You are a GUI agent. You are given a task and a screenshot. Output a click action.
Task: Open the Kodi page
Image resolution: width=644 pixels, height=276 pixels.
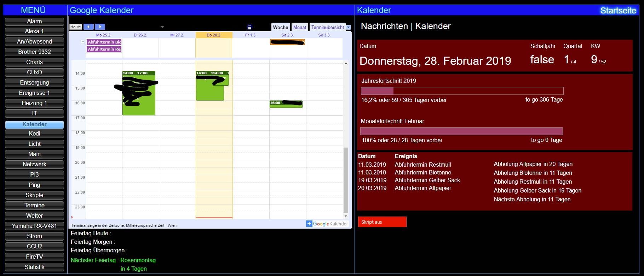point(34,134)
